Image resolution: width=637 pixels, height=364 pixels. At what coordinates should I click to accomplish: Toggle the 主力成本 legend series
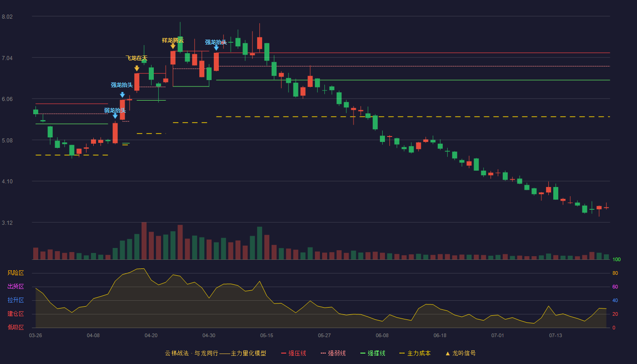coord(415,353)
